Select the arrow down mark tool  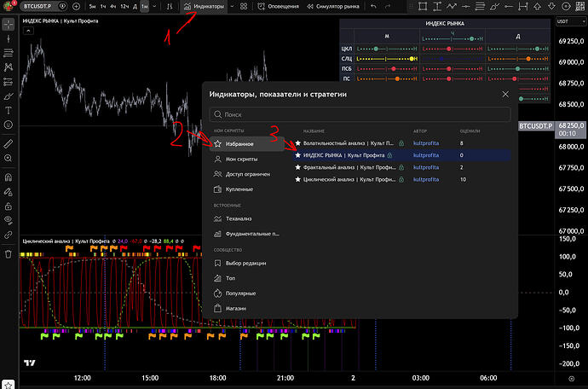pyautogui.click(x=551, y=6)
